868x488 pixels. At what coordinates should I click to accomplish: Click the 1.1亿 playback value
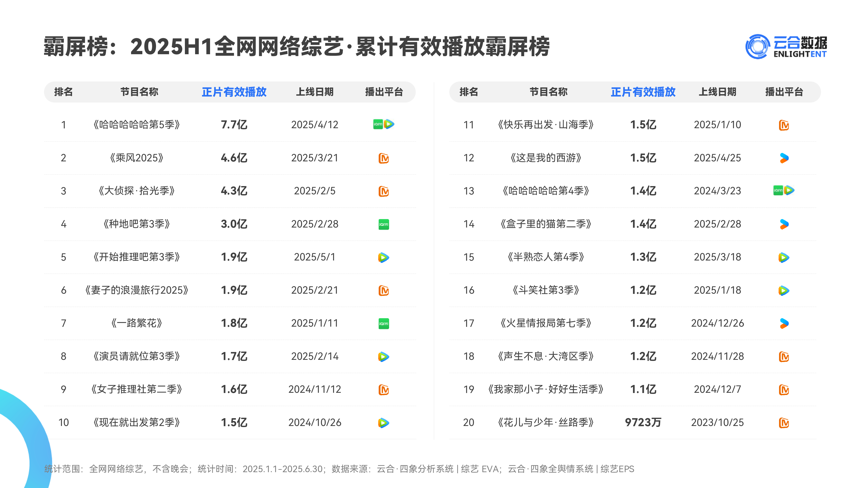(x=643, y=389)
